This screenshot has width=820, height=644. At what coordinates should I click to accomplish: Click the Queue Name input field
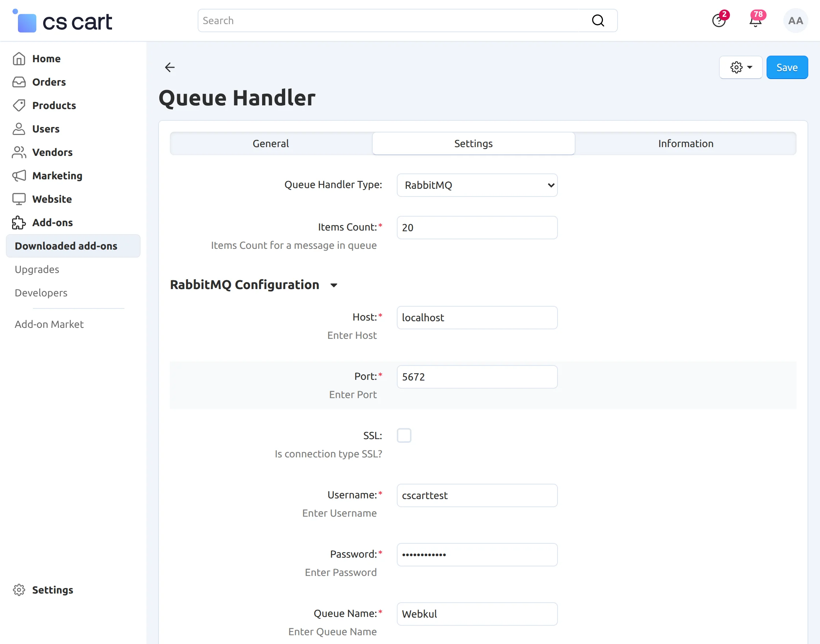[477, 614]
